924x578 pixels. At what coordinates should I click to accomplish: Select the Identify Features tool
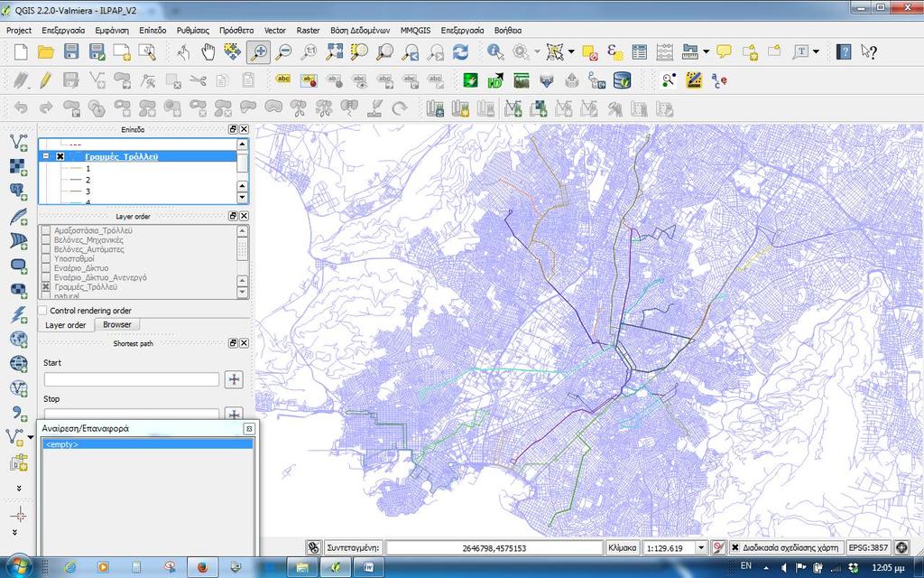pyautogui.click(x=495, y=51)
